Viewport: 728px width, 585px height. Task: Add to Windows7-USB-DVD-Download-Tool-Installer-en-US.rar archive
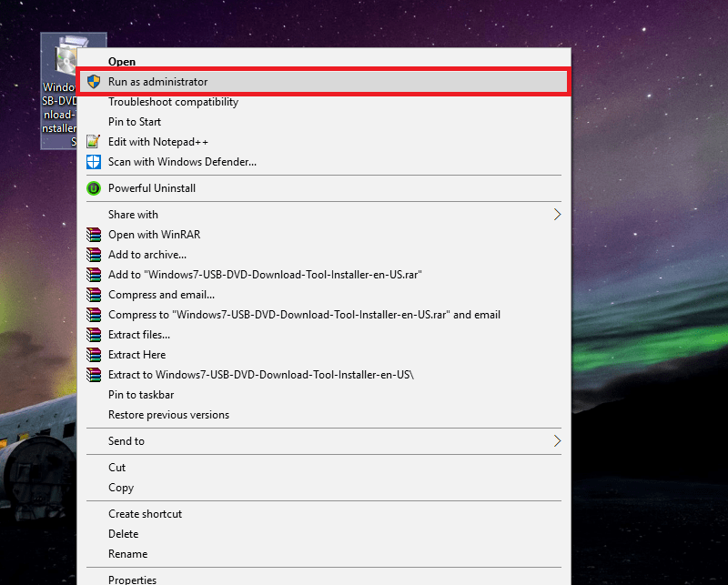click(x=324, y=275)
